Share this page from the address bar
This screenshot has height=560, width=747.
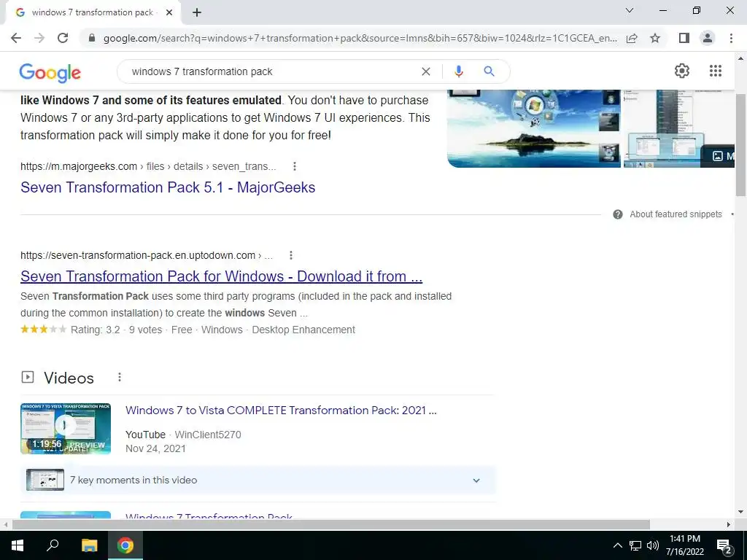point(632,38)
